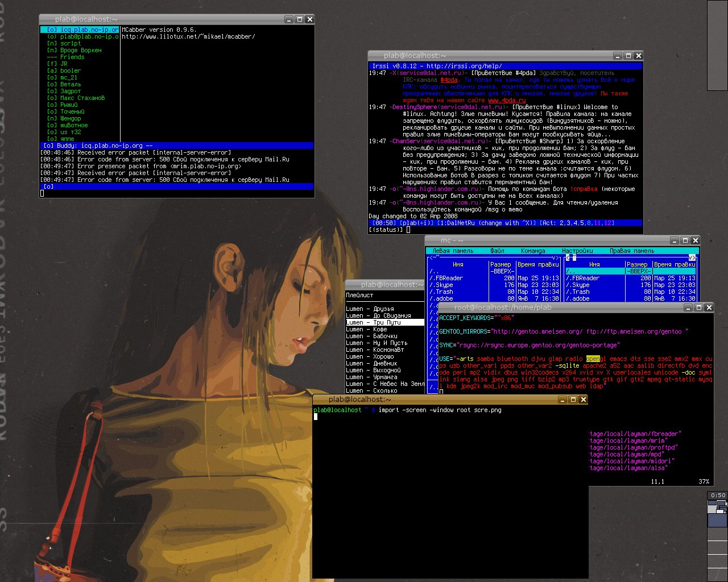Click the import command prompt line

tap(407, 410)
